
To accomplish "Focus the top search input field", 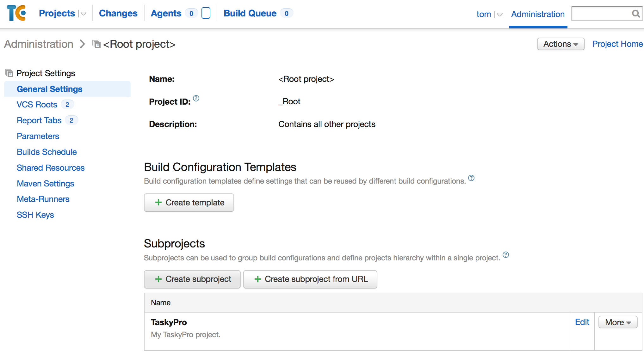I will click(601, 14).
